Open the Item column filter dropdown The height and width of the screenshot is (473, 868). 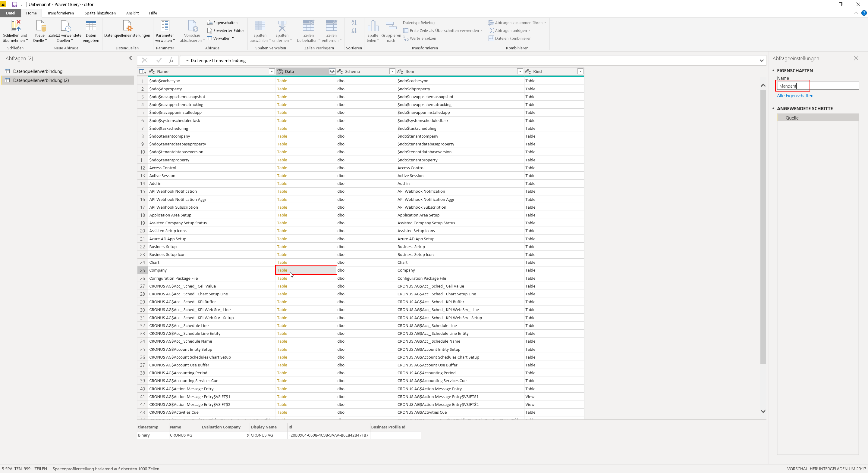(x=520, y=71)
